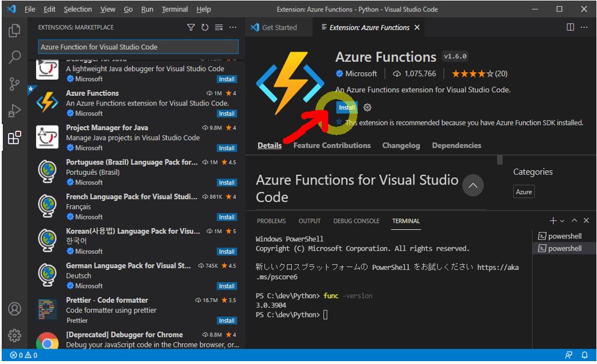
Task: Open the Changelog tab
Action: pyautogui.click(x=401, y=145)
